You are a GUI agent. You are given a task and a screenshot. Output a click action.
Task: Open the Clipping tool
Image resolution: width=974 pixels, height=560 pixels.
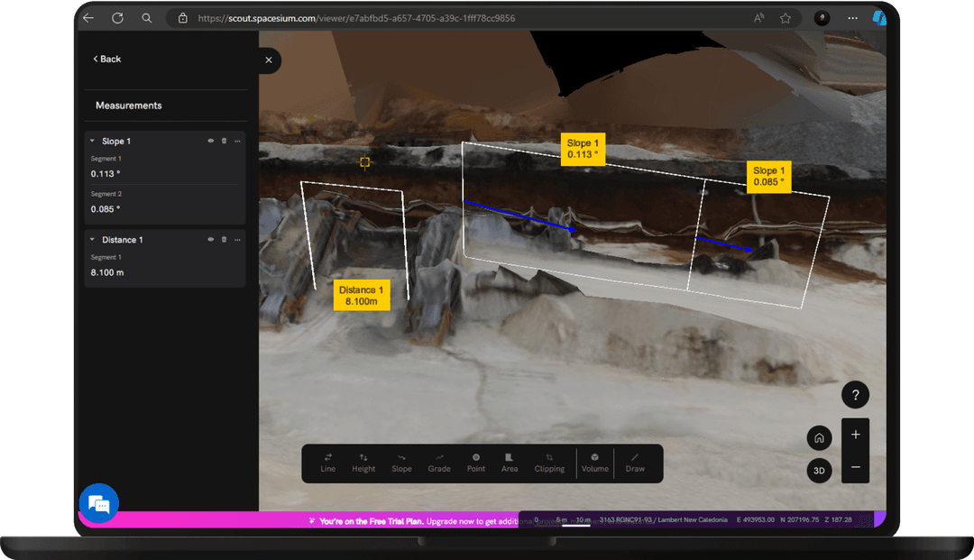(x=549, y=463)
